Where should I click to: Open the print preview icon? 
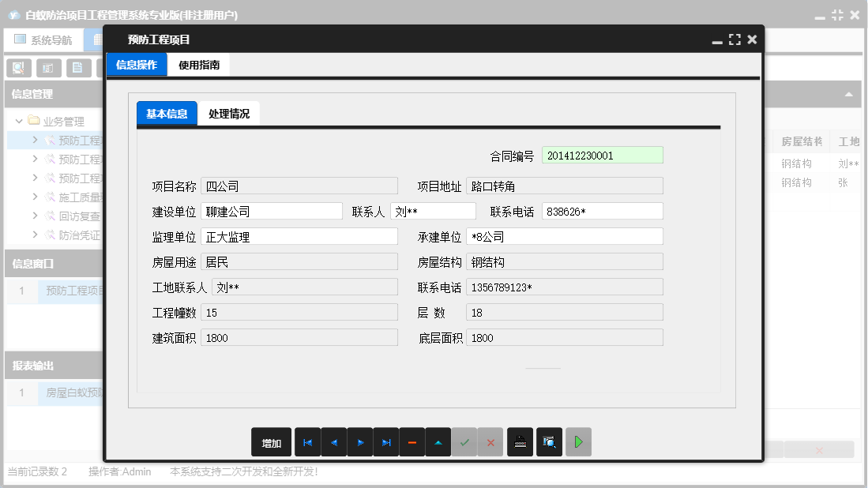pyautogui.click(x=548, y=442)
